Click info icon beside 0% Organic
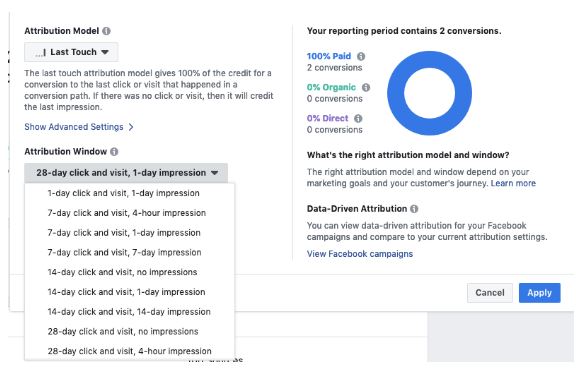The image size is (576, 371). click(x=366, y=87)
